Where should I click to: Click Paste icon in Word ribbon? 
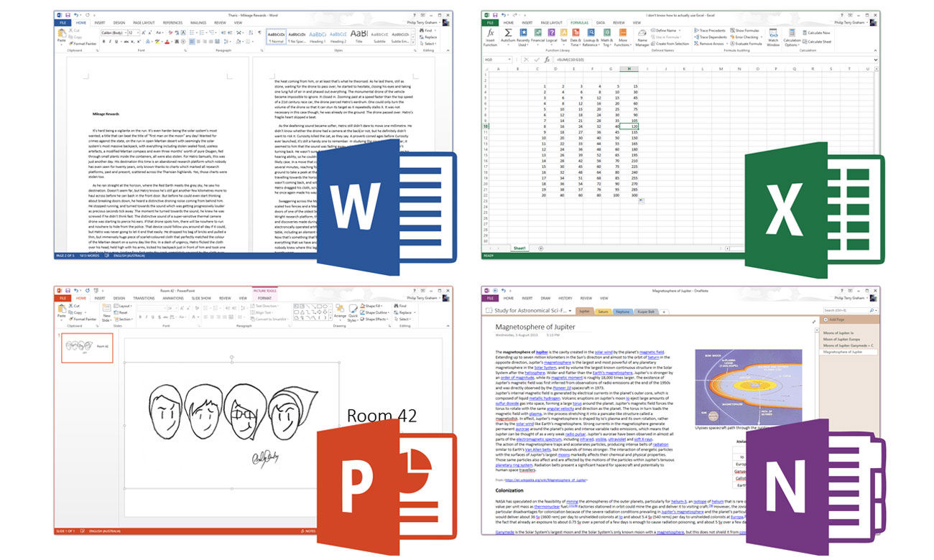pyautogui.click(x=61, y=34)
